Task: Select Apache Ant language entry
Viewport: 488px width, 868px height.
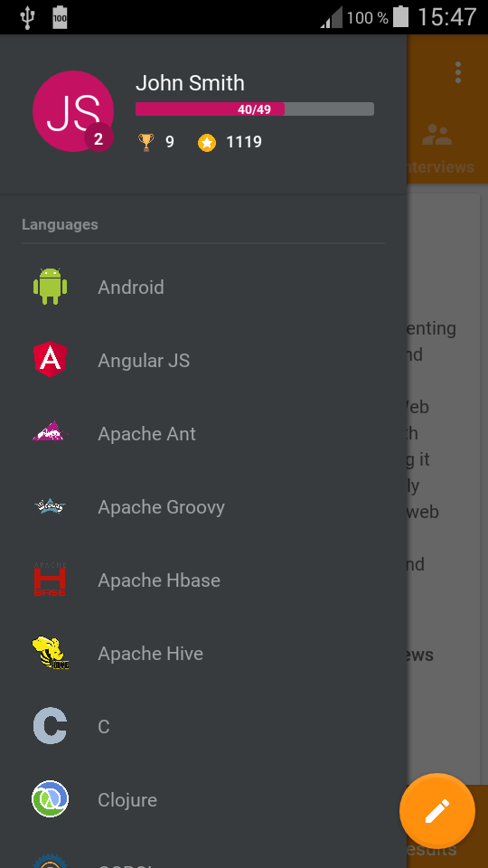Action: click(x=203, y=433)
